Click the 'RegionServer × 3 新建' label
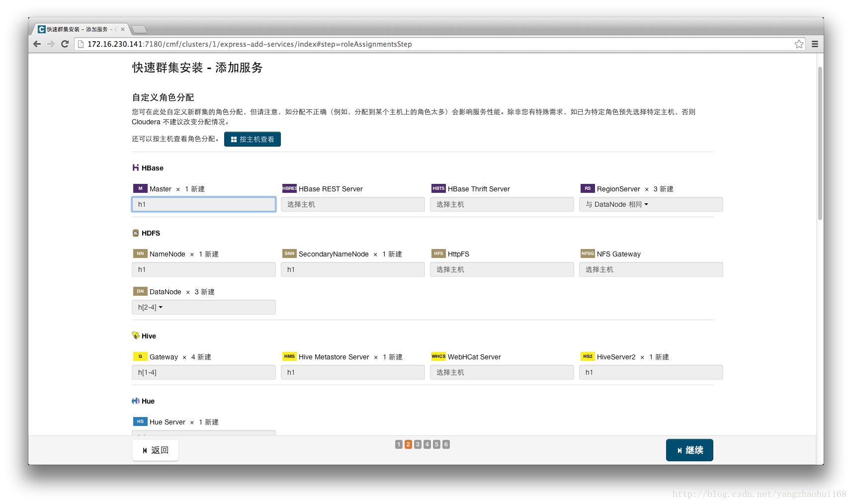 pos(635,189)
